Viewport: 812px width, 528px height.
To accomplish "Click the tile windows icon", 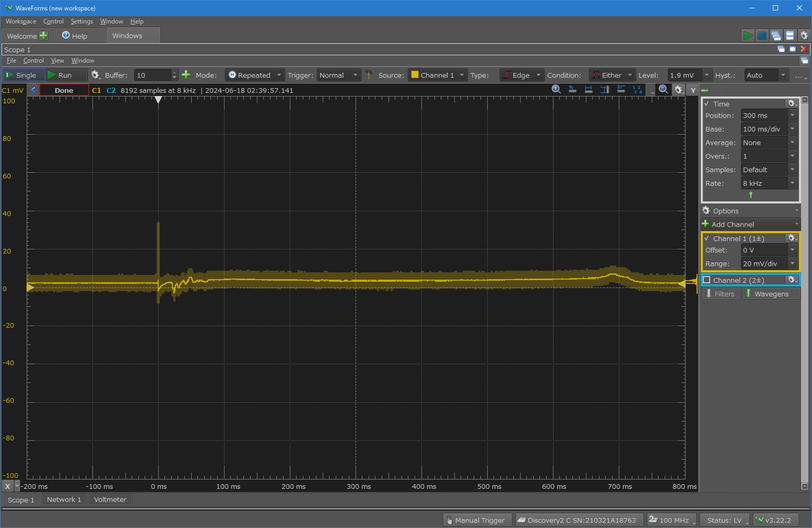I will 790,35.
